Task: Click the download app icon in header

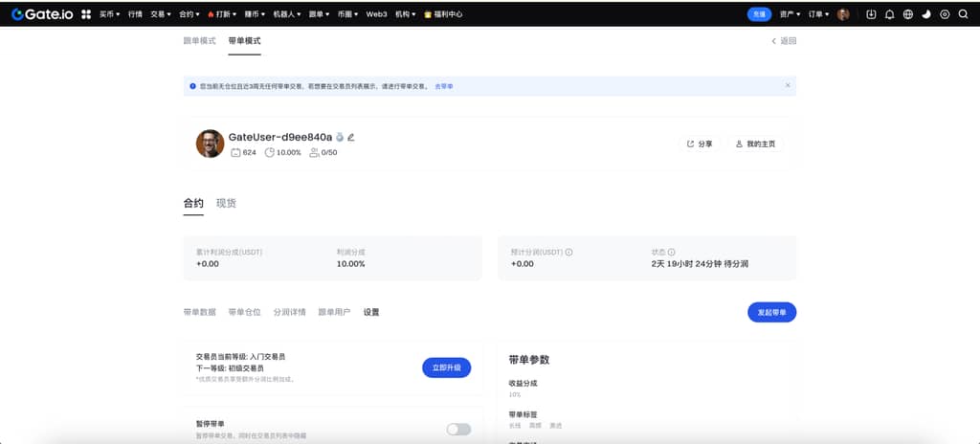Action: pyautogui.click(x=871, y=14)
